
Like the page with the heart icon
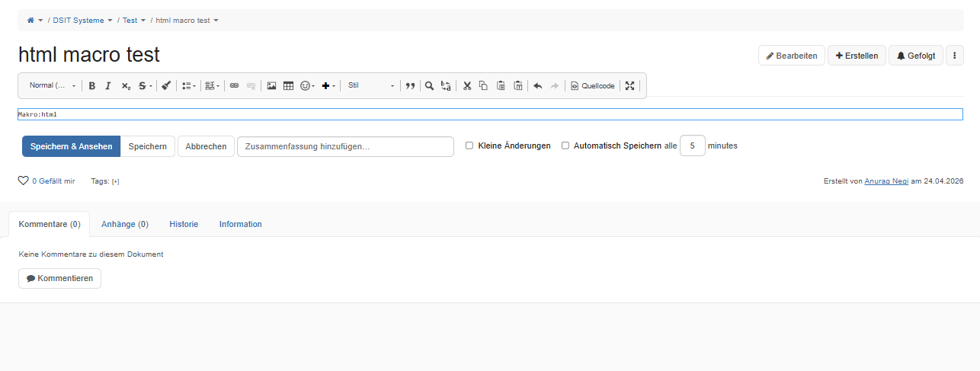[x=23, y=181]
